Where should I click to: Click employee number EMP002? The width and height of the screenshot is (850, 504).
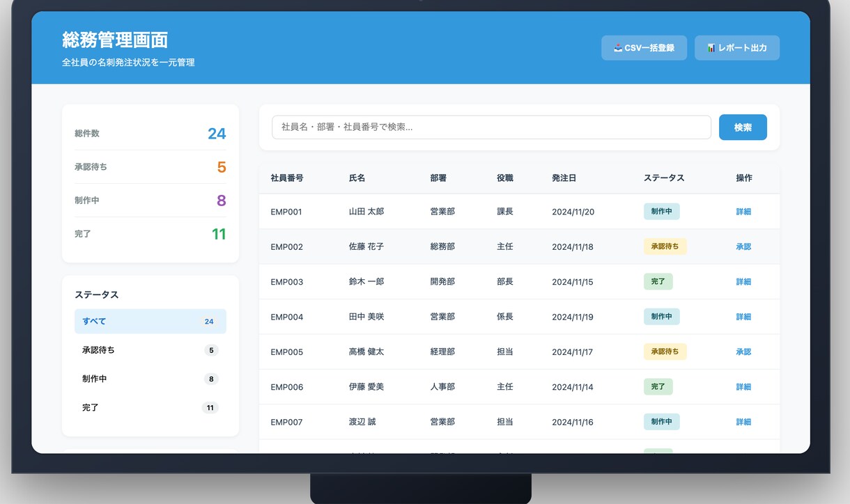(x=287, y=247)
